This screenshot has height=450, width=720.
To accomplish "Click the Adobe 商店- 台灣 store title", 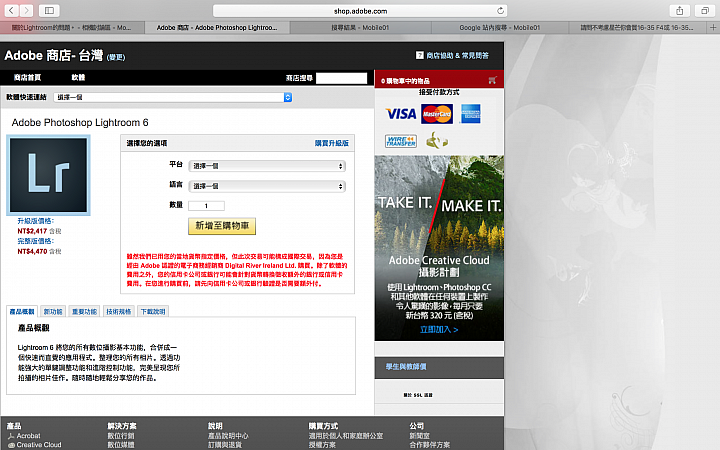I will coord(54,56).
